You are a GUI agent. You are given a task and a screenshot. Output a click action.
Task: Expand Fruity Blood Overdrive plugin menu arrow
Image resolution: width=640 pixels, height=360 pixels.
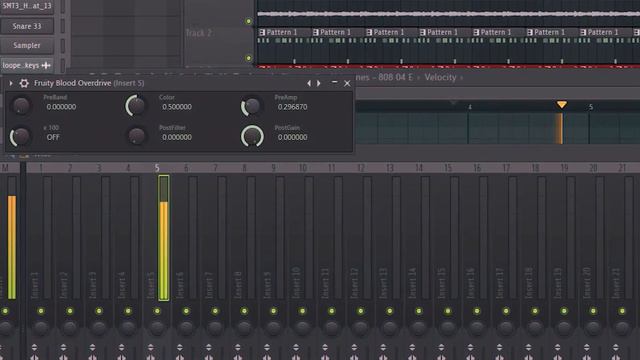coord(11,83)
